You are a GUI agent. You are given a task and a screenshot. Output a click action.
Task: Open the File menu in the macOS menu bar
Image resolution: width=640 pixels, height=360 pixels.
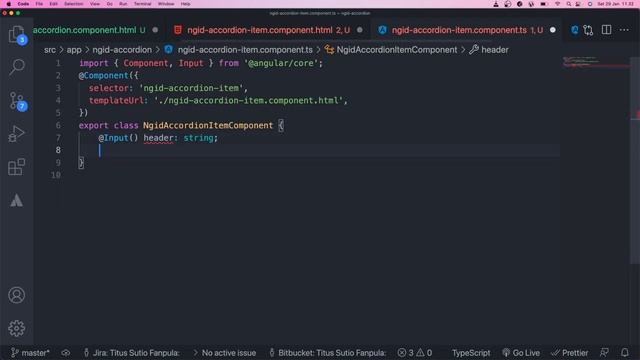(39, 4)
